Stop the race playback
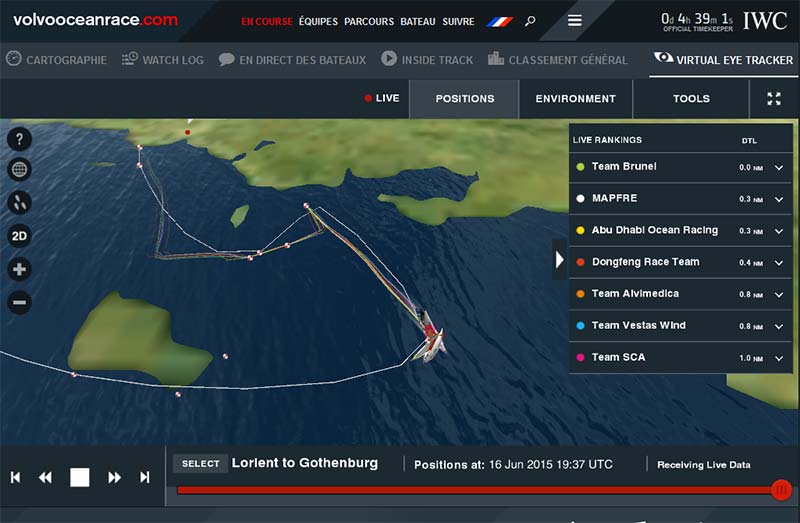Screen dimensions: 800x523 (80, 477)
